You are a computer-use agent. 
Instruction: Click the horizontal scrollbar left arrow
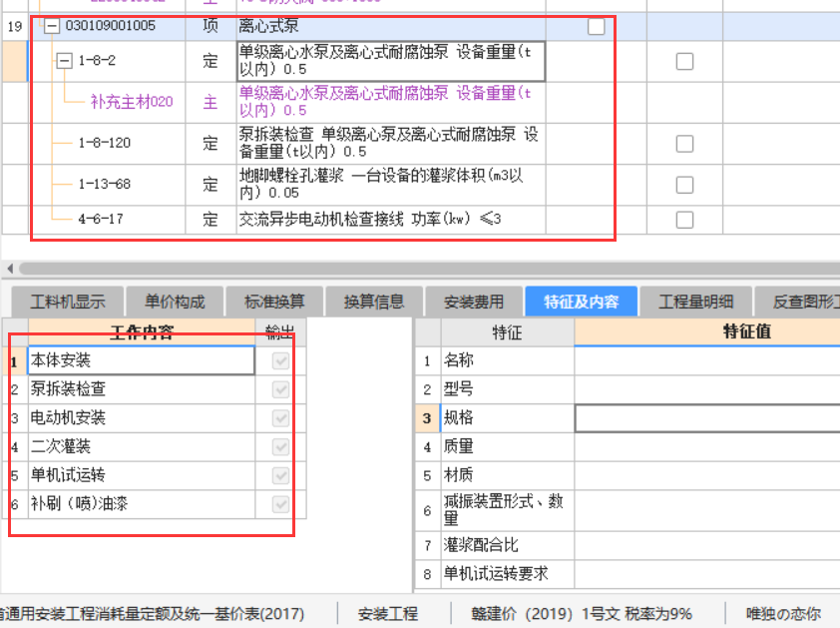click(10, 268)
